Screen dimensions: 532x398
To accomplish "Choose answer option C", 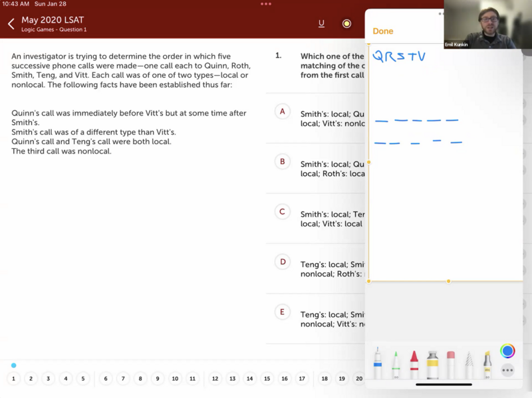I will (283, 212).
